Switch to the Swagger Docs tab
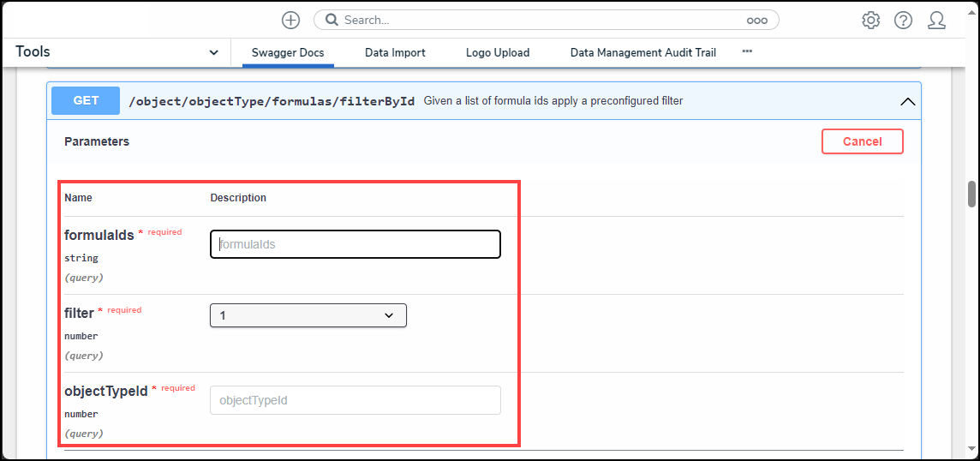This screenshot has width=980, height=461. pos(288,52)
